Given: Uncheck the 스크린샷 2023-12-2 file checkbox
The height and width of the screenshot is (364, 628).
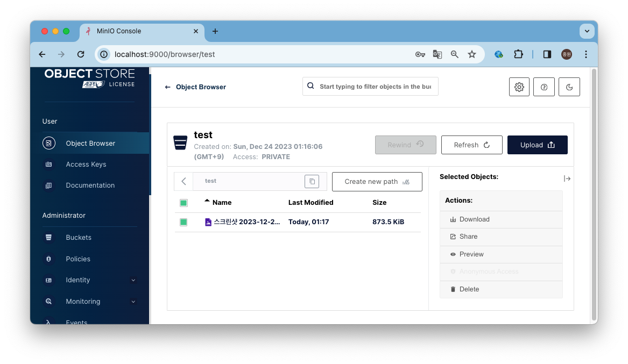Looking at the screenshot, I should coord(184,222).
